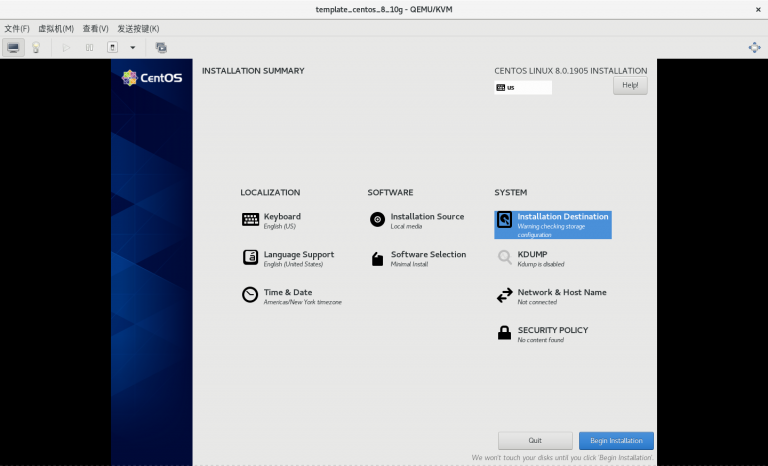Screen dimensions: 768x466
Task: Open the Network & Host Name arrows icon
Action: click(x=504, y=295)
